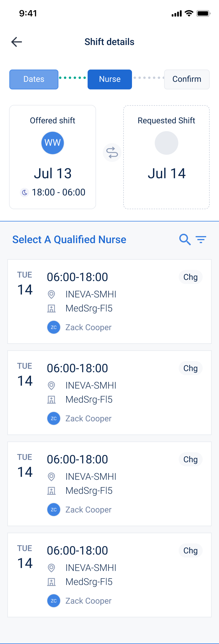The width and height of the screenshot is (219, 644).
Task: Tap Zack Cooper's name in the third shift card
Action: click(88, 509)
